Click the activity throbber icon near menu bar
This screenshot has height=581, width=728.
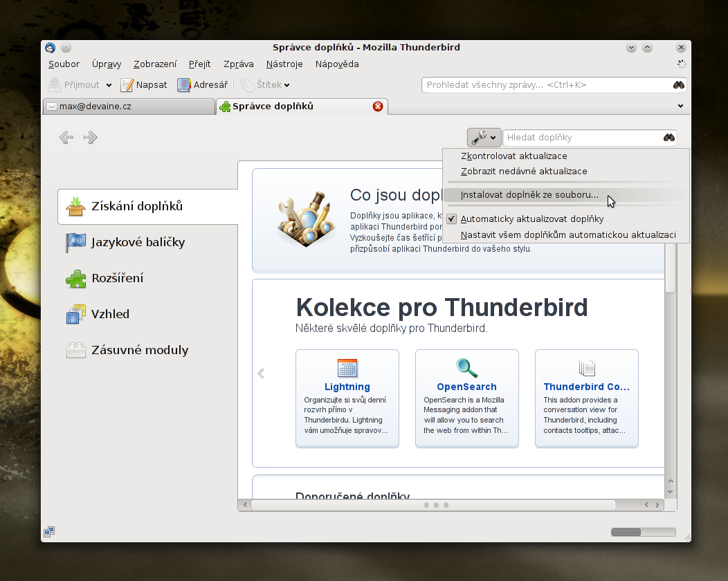pos(681,64)
